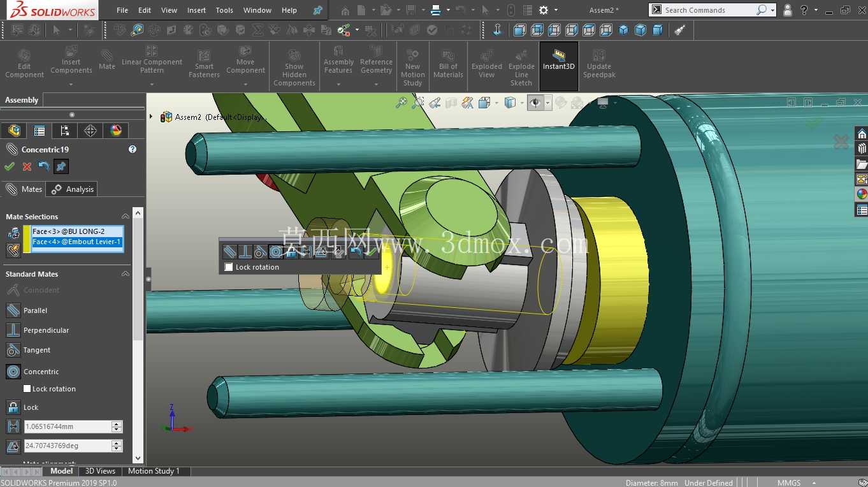Click the user login icon
This screenshot has height=487, width=868.
pyautogui.click(x=788, y=10)
